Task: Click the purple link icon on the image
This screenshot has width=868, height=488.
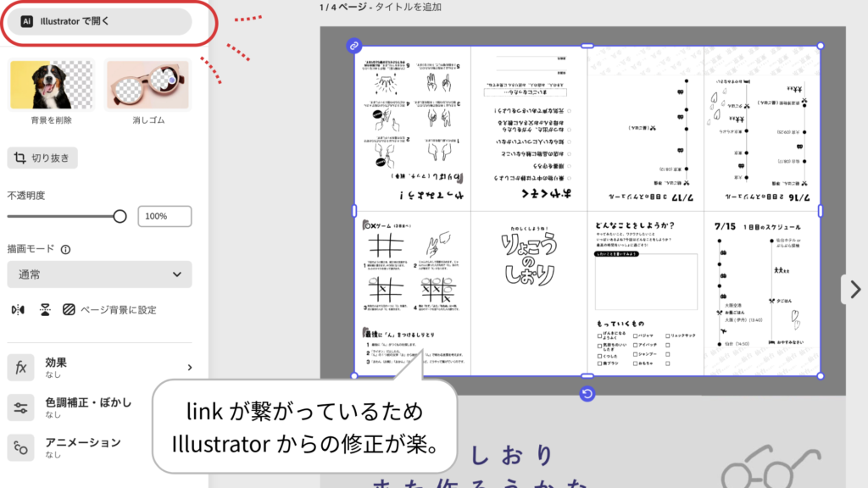Action: 354,46
